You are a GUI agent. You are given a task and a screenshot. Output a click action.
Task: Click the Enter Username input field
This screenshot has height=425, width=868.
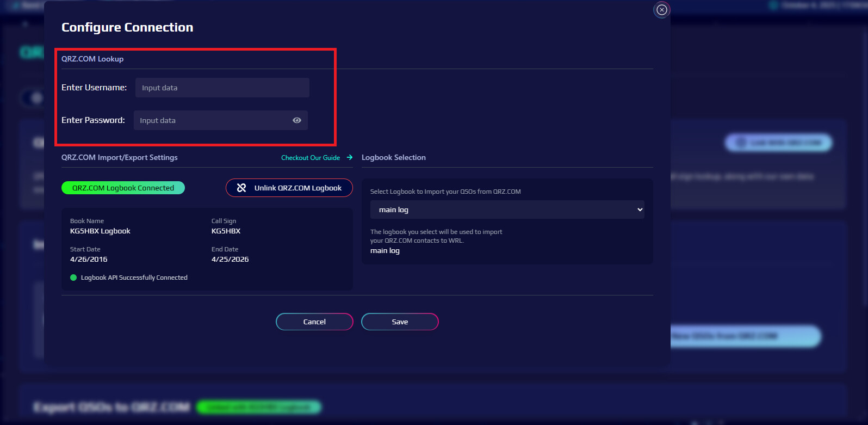(222, 88)
